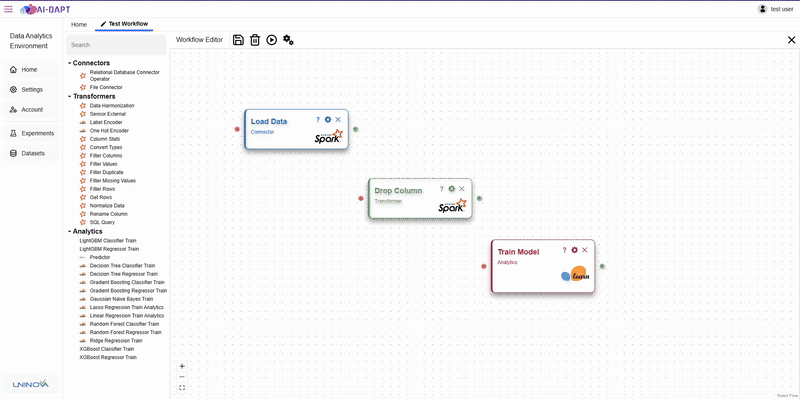
Task: Show help for the Train Model node
Action: 564,250
